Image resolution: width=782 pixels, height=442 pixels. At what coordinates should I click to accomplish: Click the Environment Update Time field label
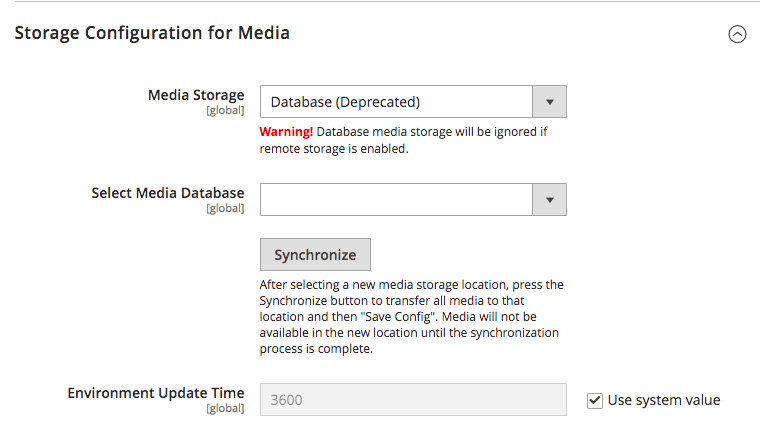[x=155, y=393]
